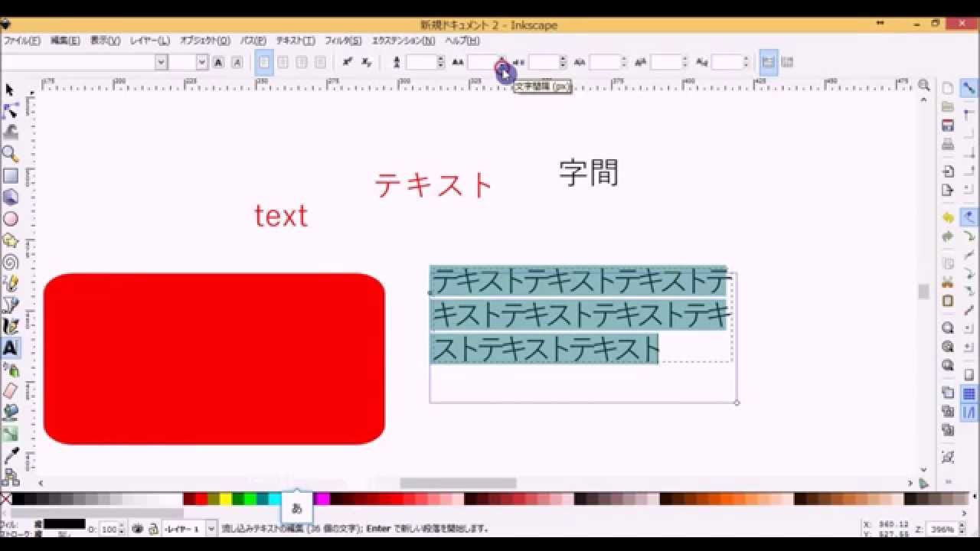Set text alignment to right

tap(302, 63)
